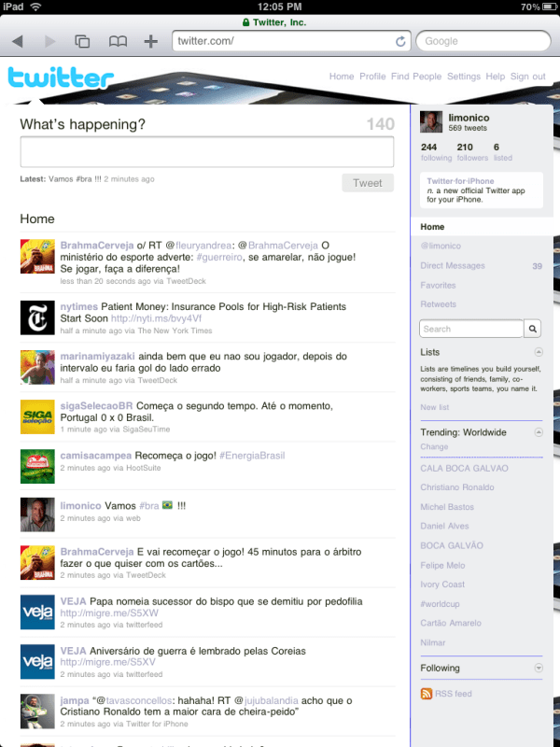This screenshot has height=747, width=560.
Task: Open the New list link
Action: [x=434, y=407]
